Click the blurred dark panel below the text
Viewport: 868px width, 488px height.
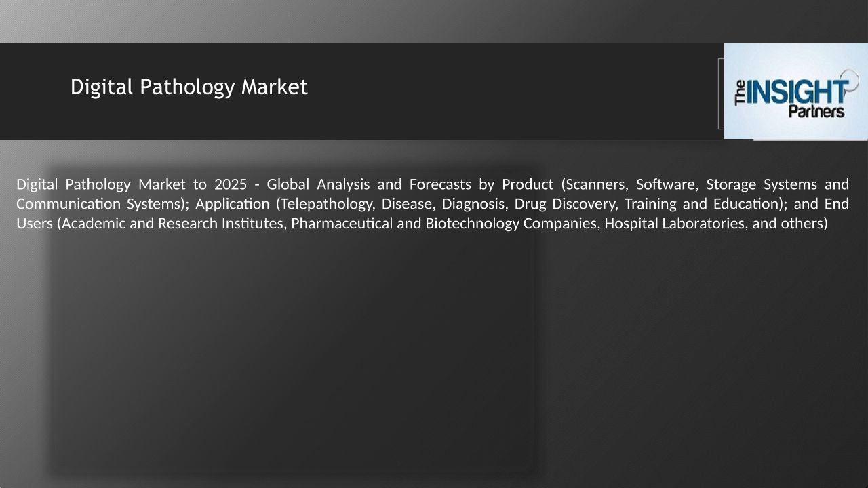[292, 352]
